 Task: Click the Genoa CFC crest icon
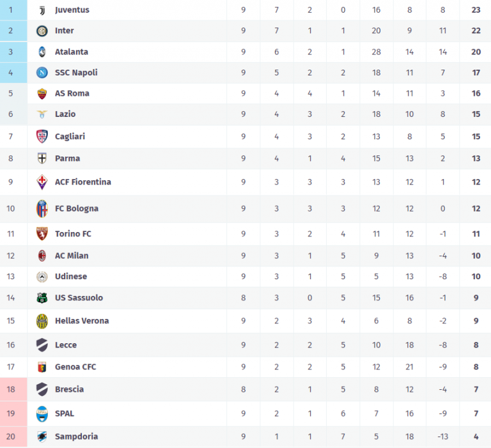point(42,367)
